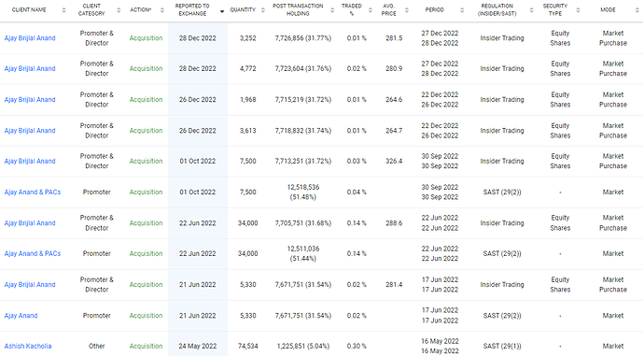644x356 pixels.
Task: Click the Other client category cell
Action: point(96,346)
